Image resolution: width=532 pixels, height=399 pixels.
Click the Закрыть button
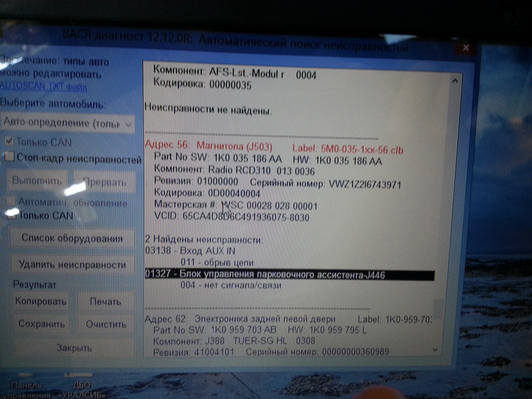pos(74,348)
